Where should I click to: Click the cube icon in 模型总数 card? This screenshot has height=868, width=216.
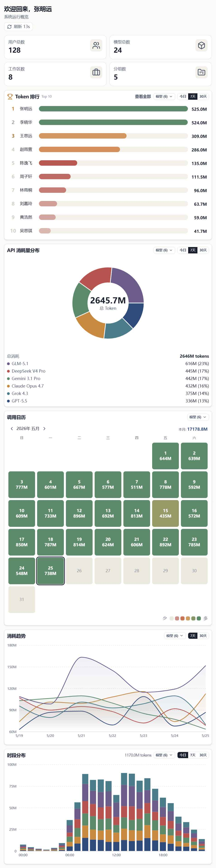pos(202,45)
